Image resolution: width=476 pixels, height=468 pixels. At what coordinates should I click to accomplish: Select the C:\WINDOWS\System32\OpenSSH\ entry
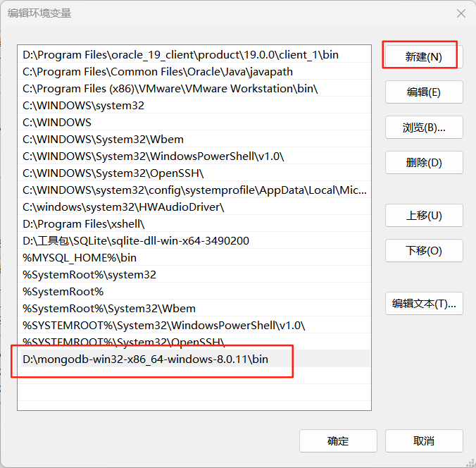(194, 173)
